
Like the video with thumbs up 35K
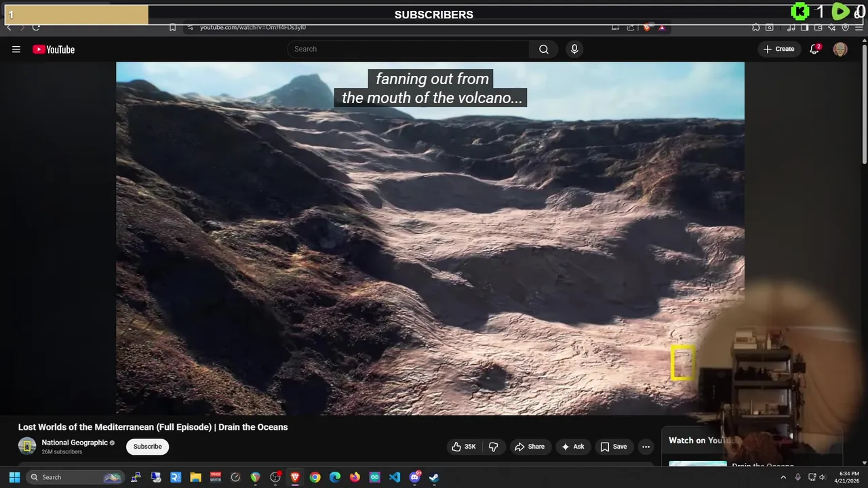464,447
